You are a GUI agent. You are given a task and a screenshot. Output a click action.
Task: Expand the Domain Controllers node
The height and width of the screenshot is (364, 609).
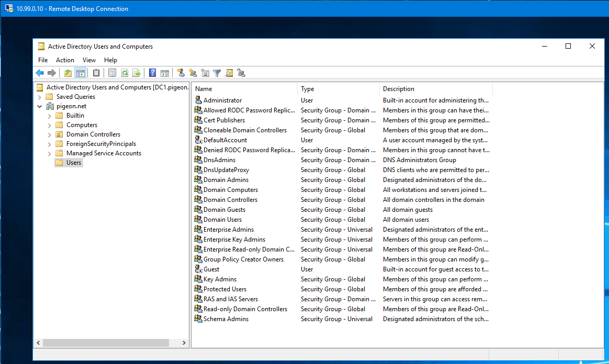pyautogui.click(x=49, y=134)
